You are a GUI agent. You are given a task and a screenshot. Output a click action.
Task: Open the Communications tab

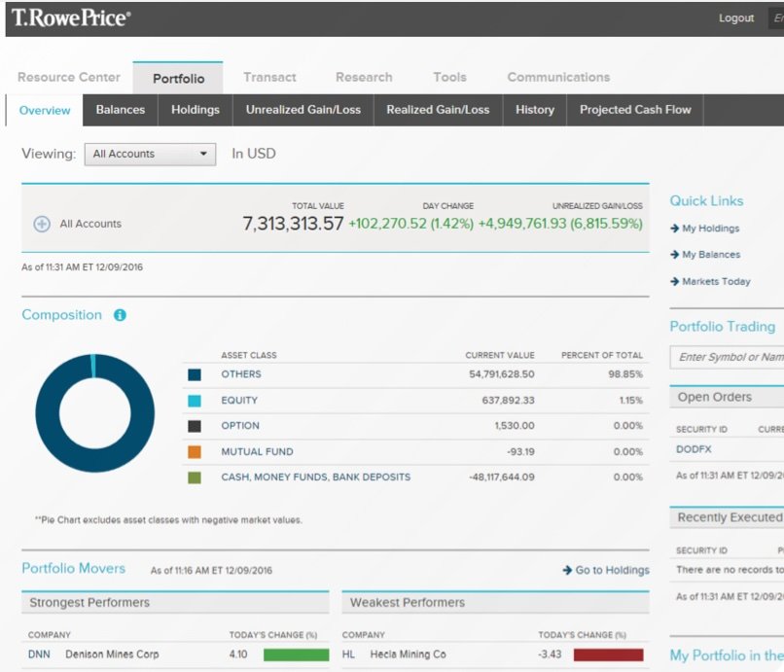558,77
